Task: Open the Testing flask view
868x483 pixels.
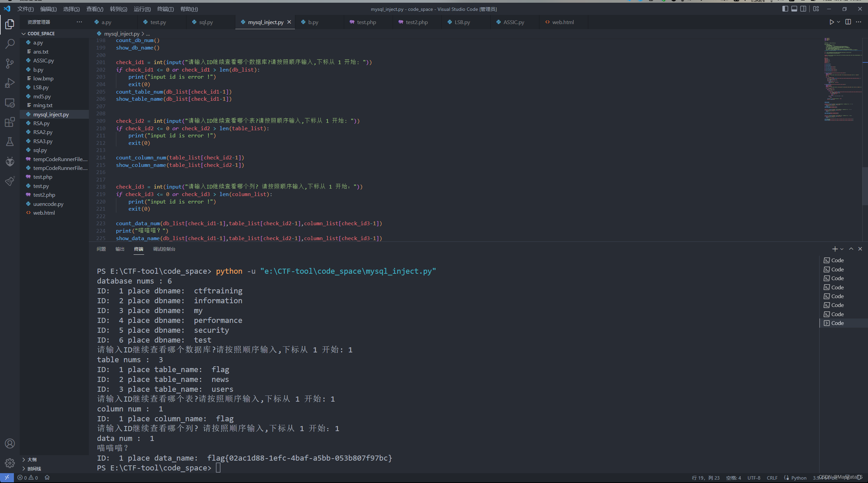Action: pos(10,142)
